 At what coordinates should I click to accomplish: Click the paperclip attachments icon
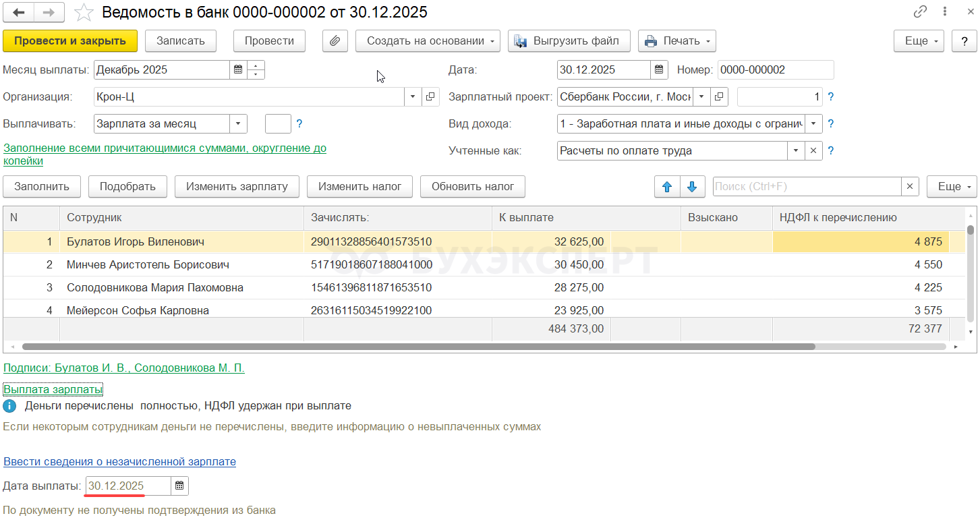click(335, 40)
